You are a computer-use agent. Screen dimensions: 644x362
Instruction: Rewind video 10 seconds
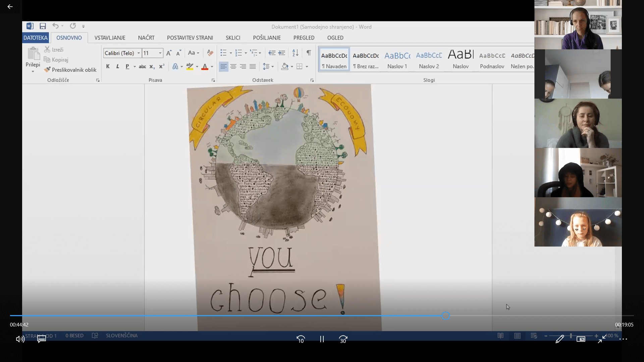pyautogui.click(x=301, y=339)
